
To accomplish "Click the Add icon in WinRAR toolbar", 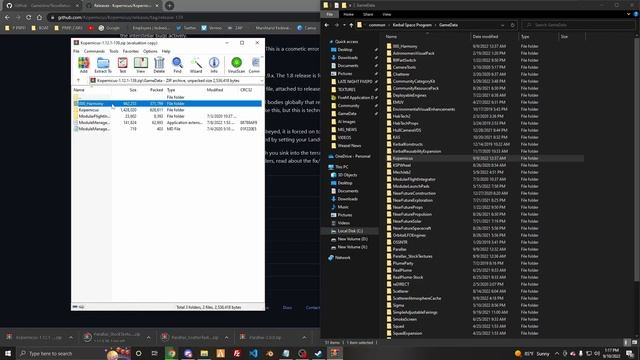I will pyautogui.click(x=83, y=64).
